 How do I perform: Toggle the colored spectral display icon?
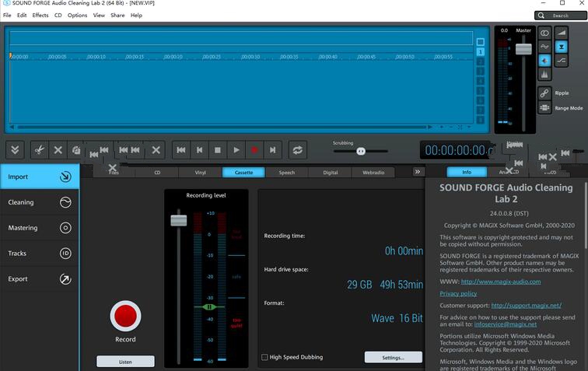pyautogui.click(x=544, y=61)
